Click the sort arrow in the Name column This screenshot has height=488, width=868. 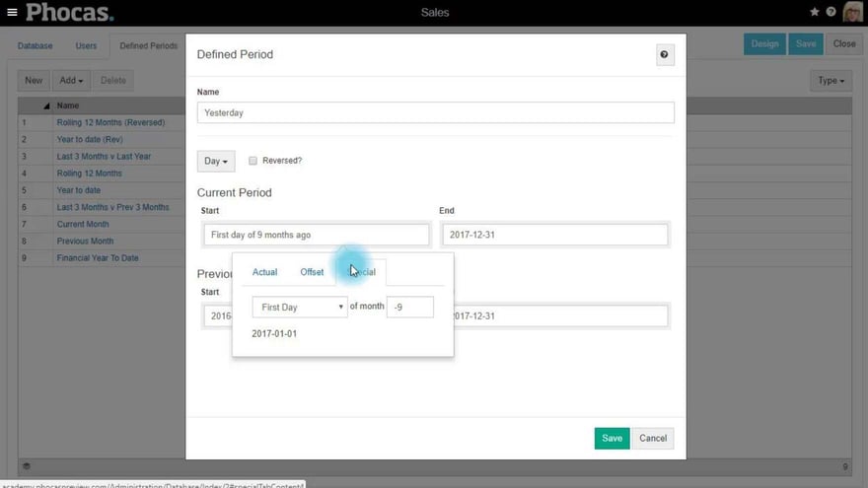tap(45, 105)
